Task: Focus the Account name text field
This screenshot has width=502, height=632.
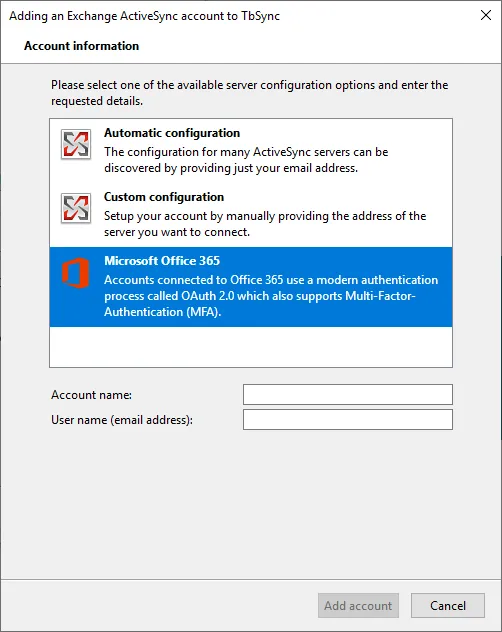Action: (x=348, y=394)
